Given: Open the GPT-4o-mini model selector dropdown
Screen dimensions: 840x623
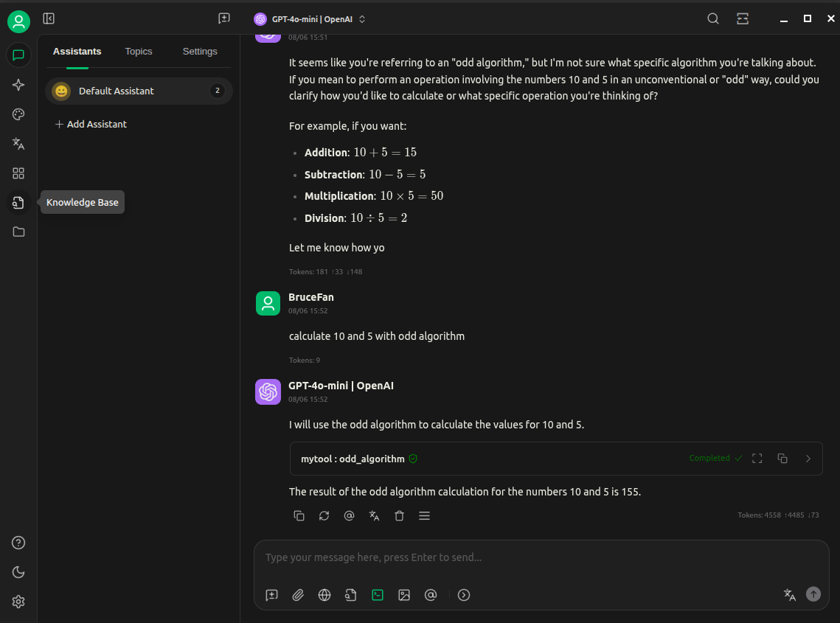Looking at the screenshot, I should coord(310,19).
